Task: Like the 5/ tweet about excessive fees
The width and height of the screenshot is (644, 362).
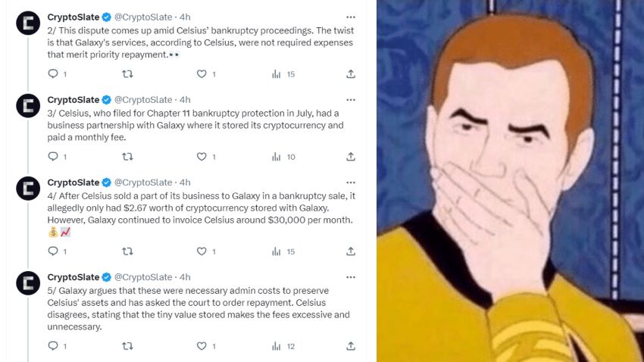Action: click(202, 346)
